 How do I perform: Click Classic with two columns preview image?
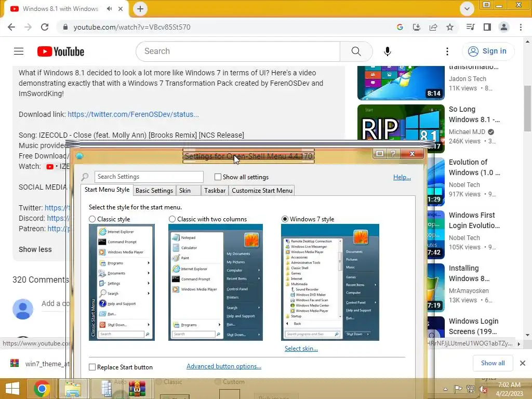[x=216, y=282]
